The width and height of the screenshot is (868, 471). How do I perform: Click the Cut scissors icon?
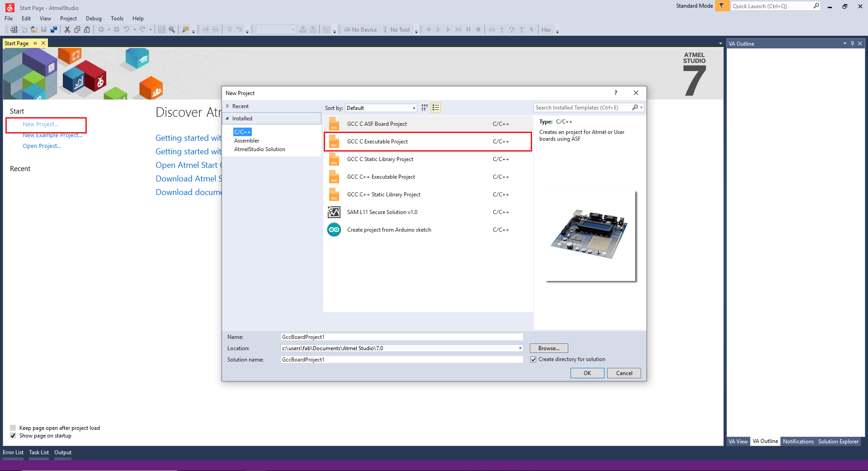click(x=67, y=30)
